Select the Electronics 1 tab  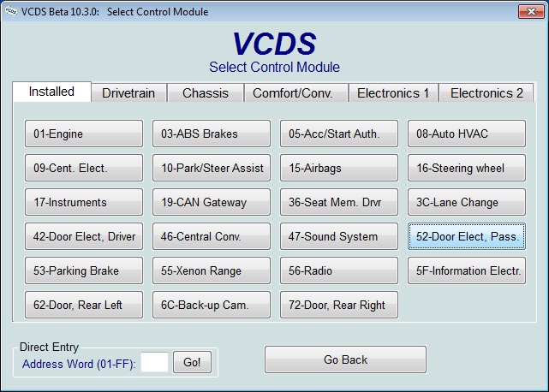pyautogui.click(x=393, y=93)
